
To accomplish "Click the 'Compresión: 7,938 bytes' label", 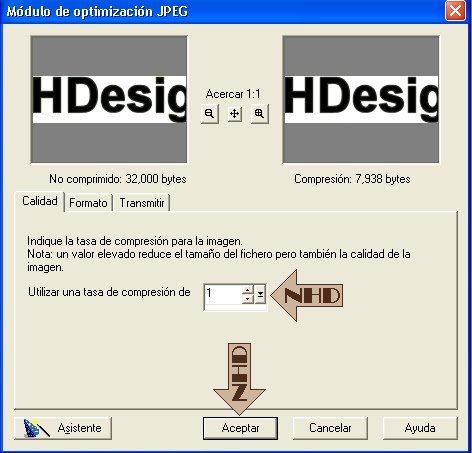I will 352,179.
